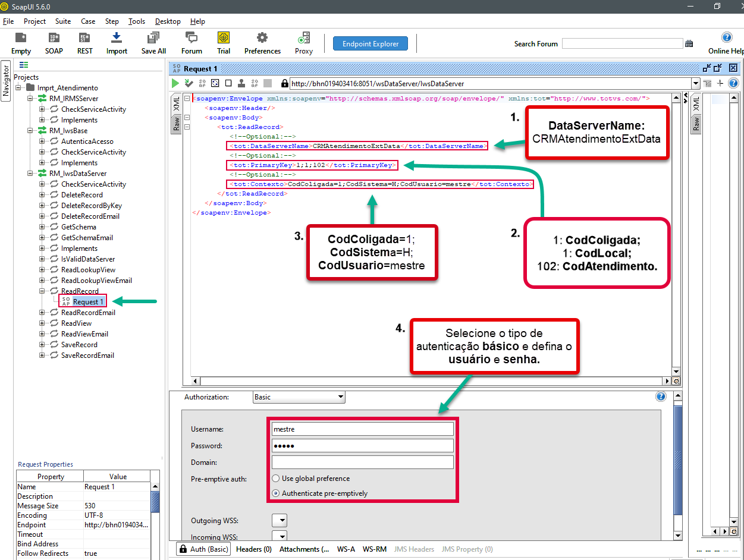Switch to the WS-RM tab
The width and height of the screenshot is (744, 560).
tap(375, 549)
